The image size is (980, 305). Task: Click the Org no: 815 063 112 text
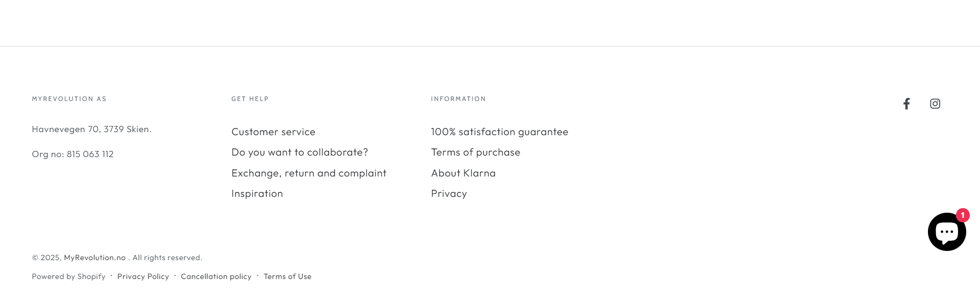[72, 155]
